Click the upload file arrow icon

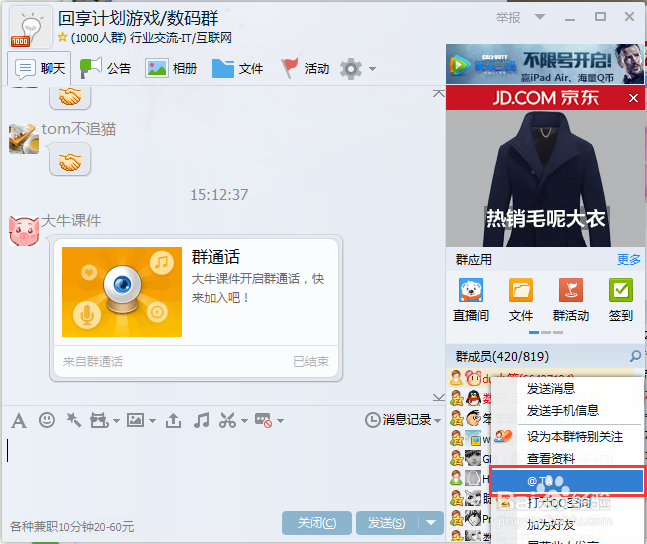(x=173, y=420)
